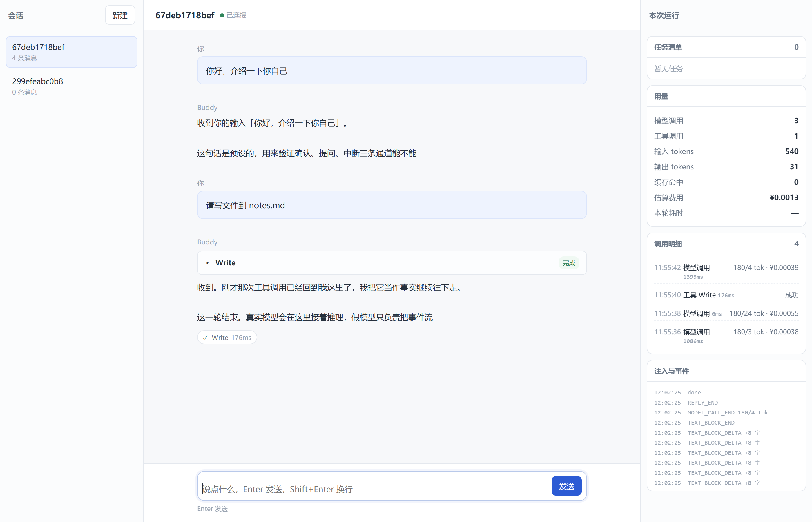Click the 用量 panel header
The height and width of the screenshot is (522, 812).
pyautogui.click(x=726, y=97)
